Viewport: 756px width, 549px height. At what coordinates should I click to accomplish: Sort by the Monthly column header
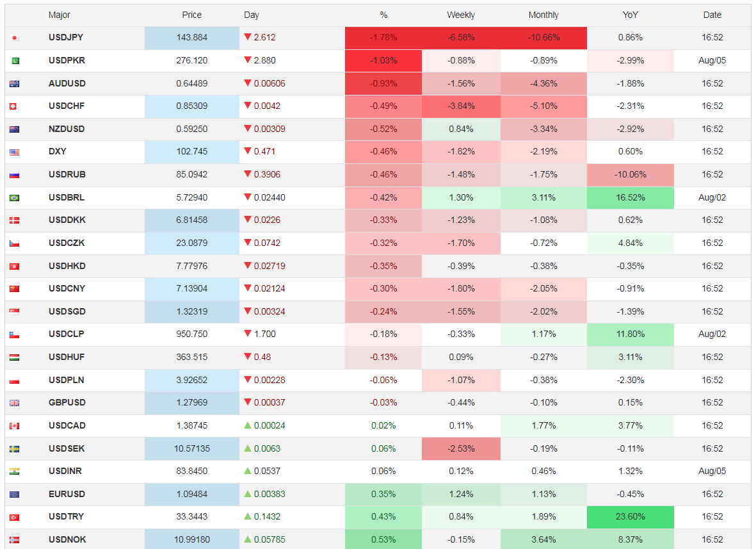click(x=543, y=15)
